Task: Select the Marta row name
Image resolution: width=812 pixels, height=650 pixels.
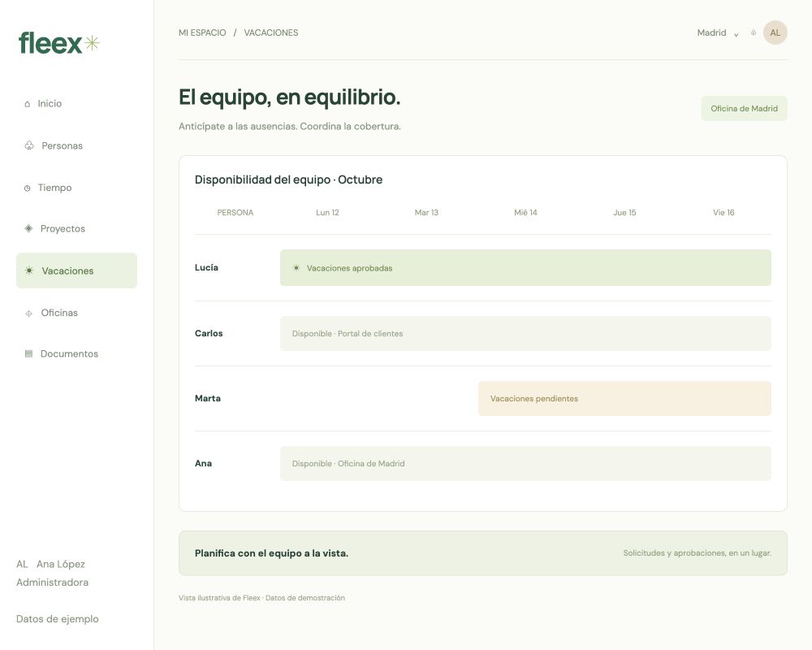Action: coord(208,398)
